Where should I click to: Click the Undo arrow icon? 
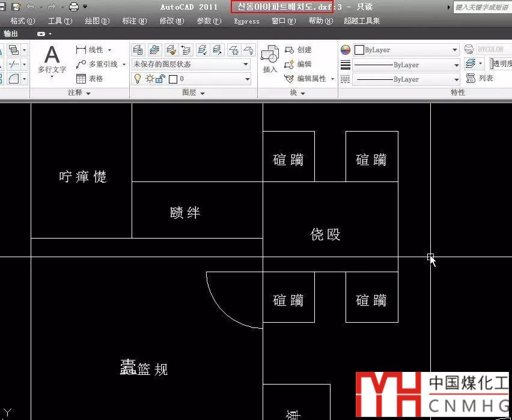pos(31,7)
